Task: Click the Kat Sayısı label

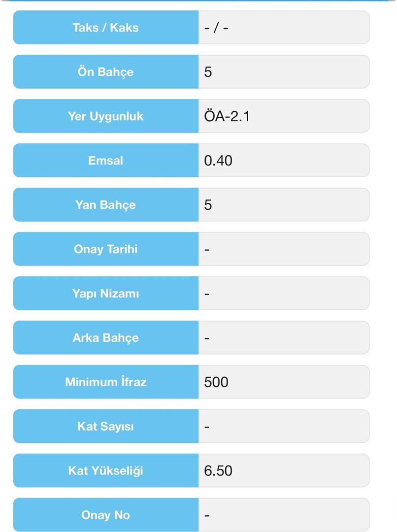Action: (105, 427)
